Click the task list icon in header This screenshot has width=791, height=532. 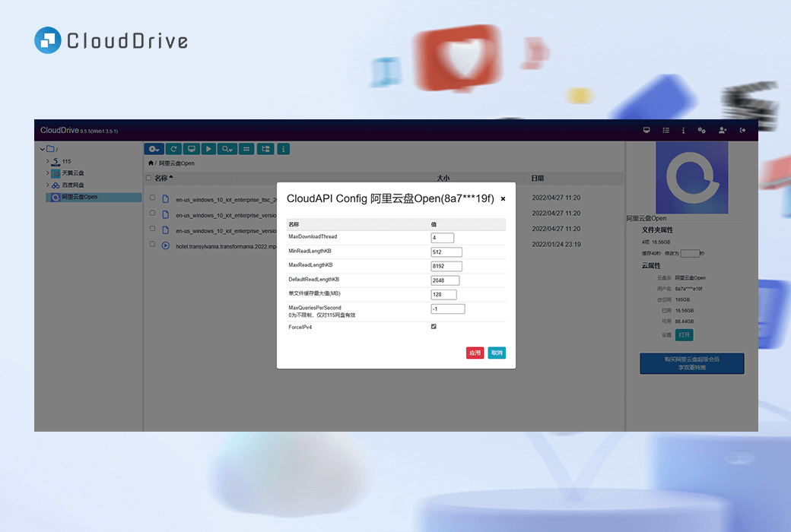click(666, 130)
